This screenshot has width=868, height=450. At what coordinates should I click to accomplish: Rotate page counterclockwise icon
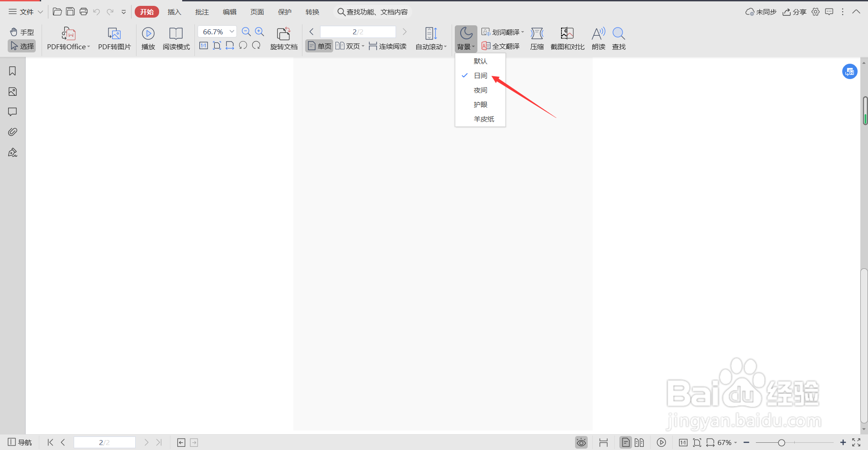[x=243, y=46]
